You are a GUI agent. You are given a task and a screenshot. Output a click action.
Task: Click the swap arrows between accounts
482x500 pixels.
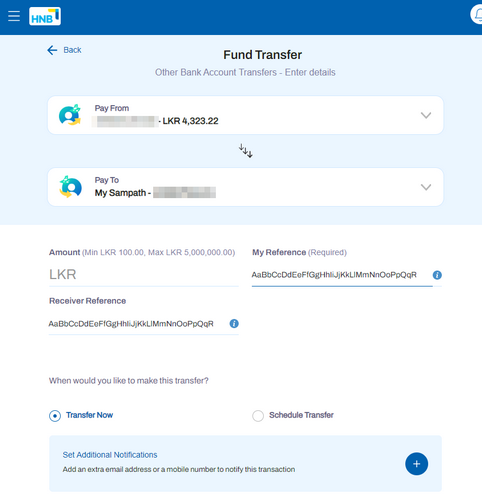[x=246, y=151]
